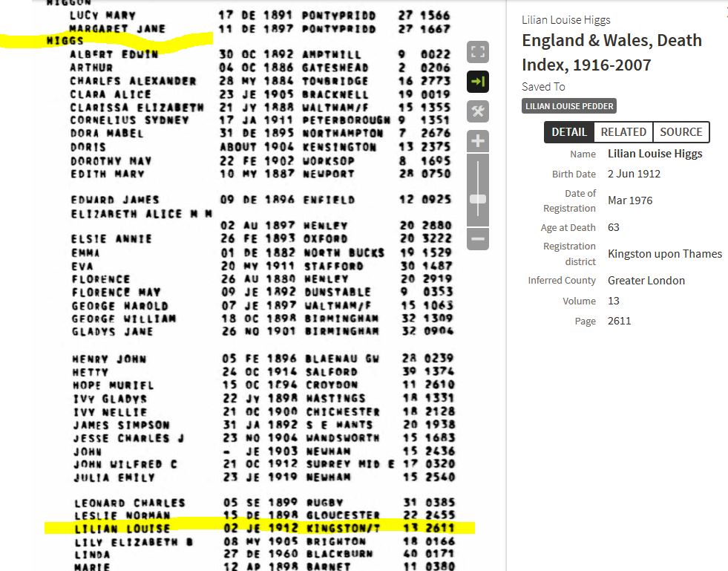This screenshot has width=728, height=571.
Task: Zoom in with the plus button
Action: tap(478, 141)
